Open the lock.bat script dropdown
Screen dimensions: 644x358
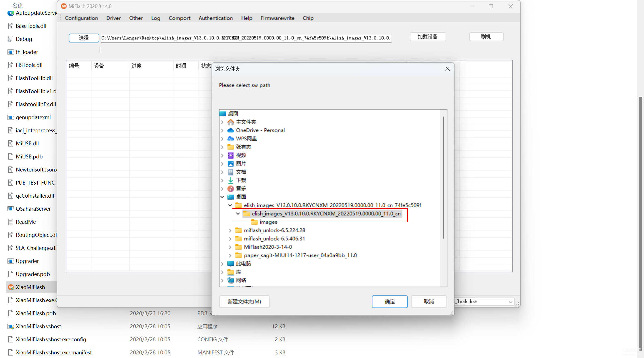point(510,302)
